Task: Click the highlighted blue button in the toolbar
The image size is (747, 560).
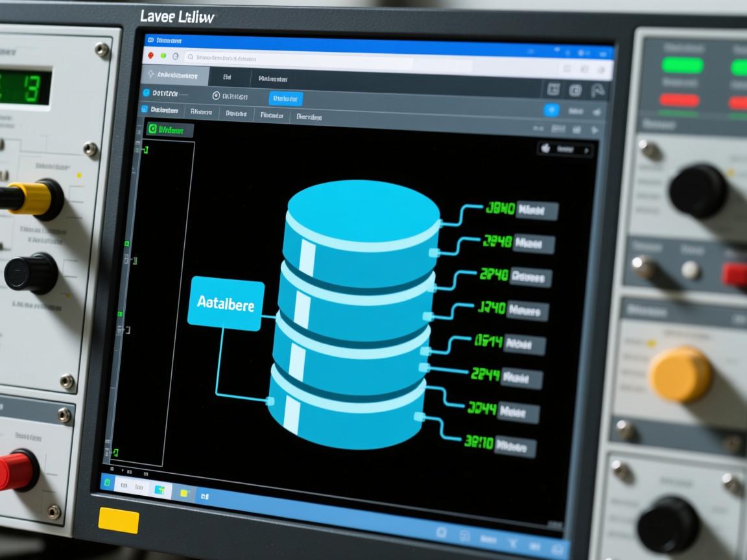Action: [285, 99]
